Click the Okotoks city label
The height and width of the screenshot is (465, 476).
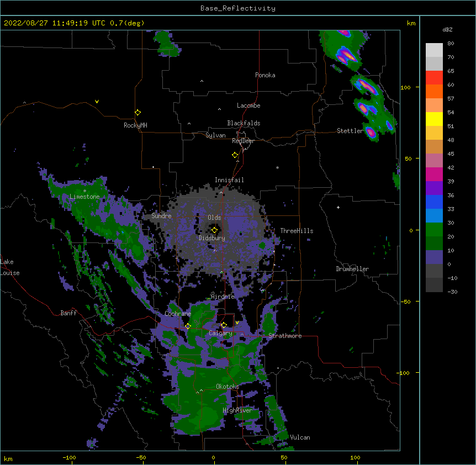(x=228, y=387)
